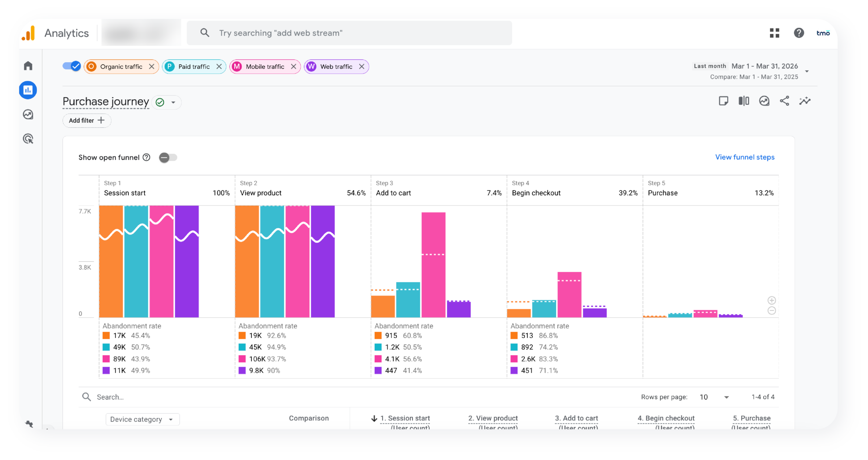Viewport: 868px width, 460px height.
Task: Expand the Device category dropdown
Action: click(x=142, y=419)
